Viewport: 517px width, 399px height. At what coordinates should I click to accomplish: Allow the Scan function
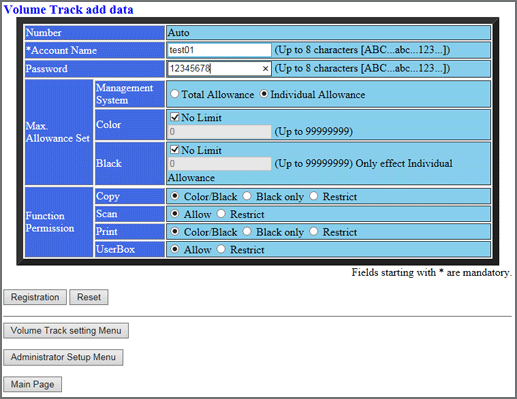click(x=175, y=214)
